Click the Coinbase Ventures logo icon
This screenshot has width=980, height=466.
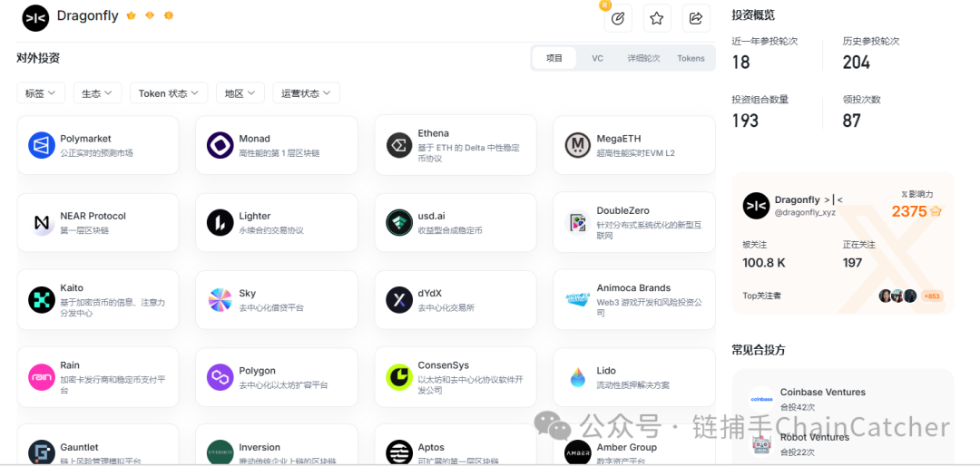pos(761,399)
